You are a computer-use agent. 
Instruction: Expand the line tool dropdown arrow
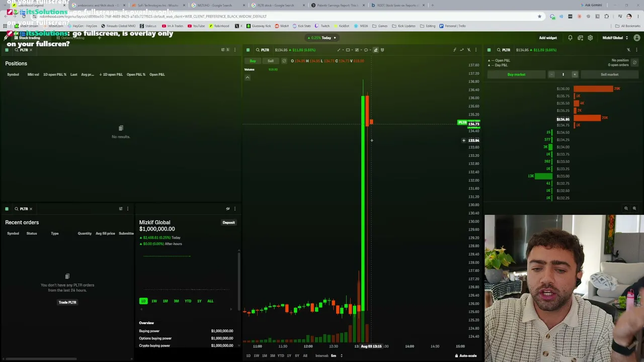(343, 50)
